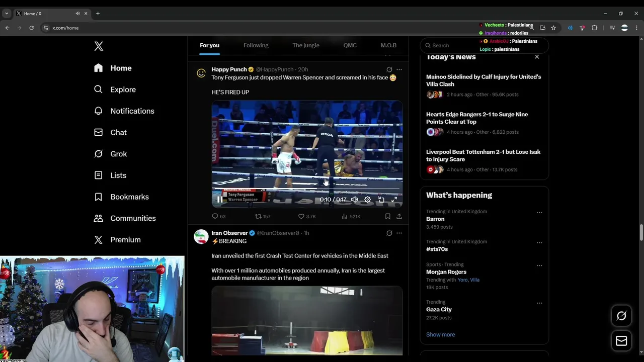Click Show more under What's happening
The height and width of the screenshot is (362, 644).
click(440, 335)
